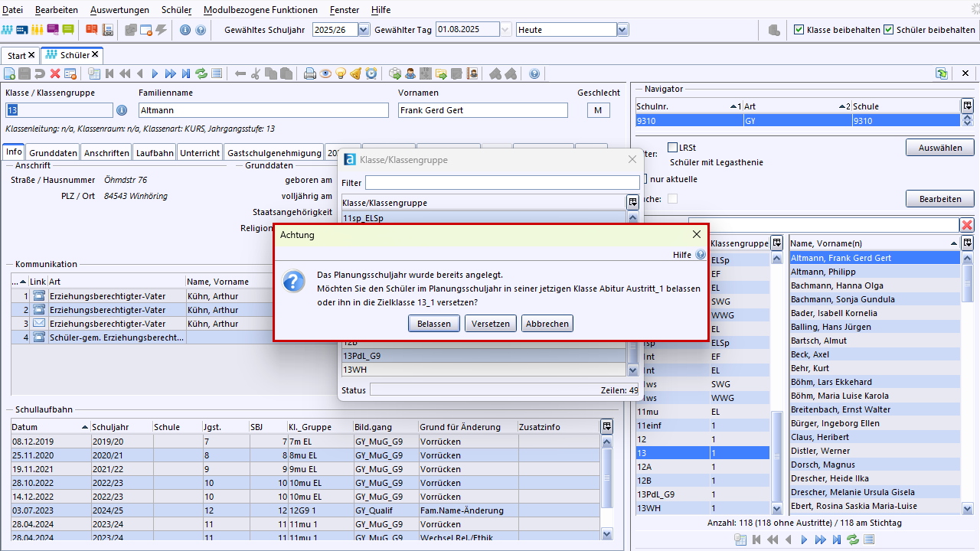This screenshot has width=980, height=551.
Task: Open column options in Klasse/Klassengruppe popup
Action: point(632,202)
